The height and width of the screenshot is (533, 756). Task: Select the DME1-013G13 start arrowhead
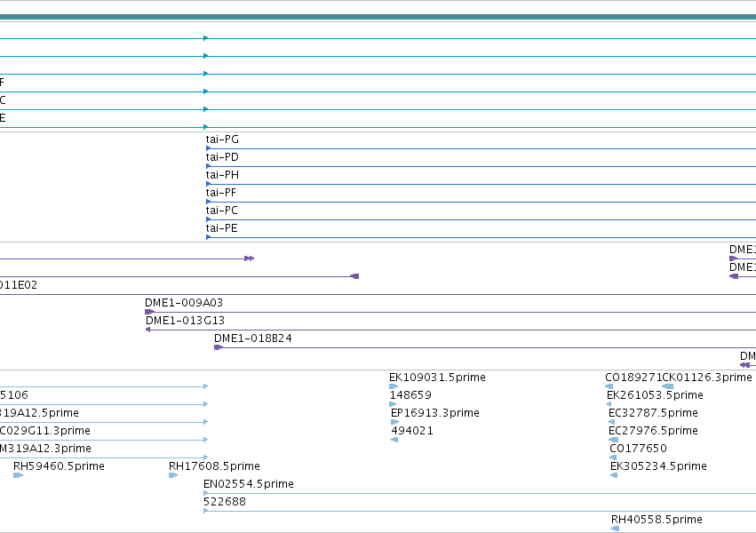tap(147, 330)
